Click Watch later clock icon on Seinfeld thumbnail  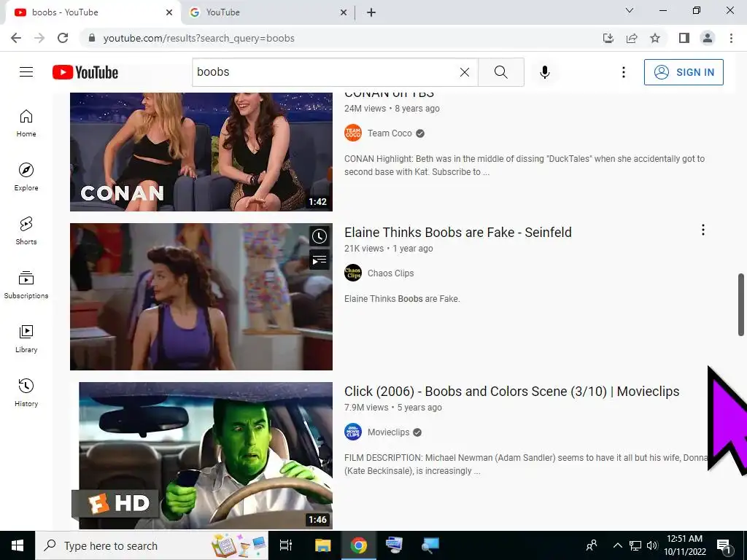(x=320, y=236)
